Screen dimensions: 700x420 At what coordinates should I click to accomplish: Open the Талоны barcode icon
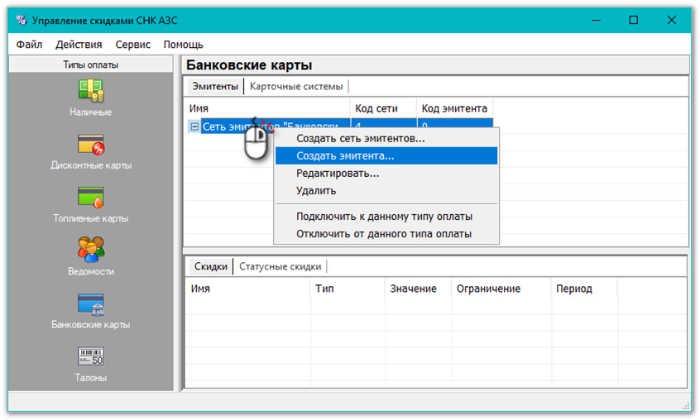91,357
